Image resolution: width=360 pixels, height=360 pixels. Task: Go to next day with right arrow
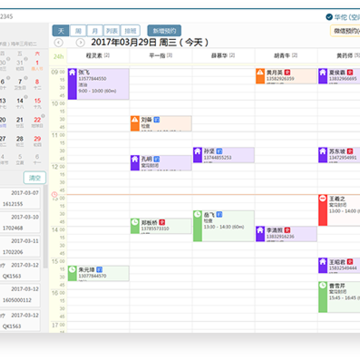[80, 43]
